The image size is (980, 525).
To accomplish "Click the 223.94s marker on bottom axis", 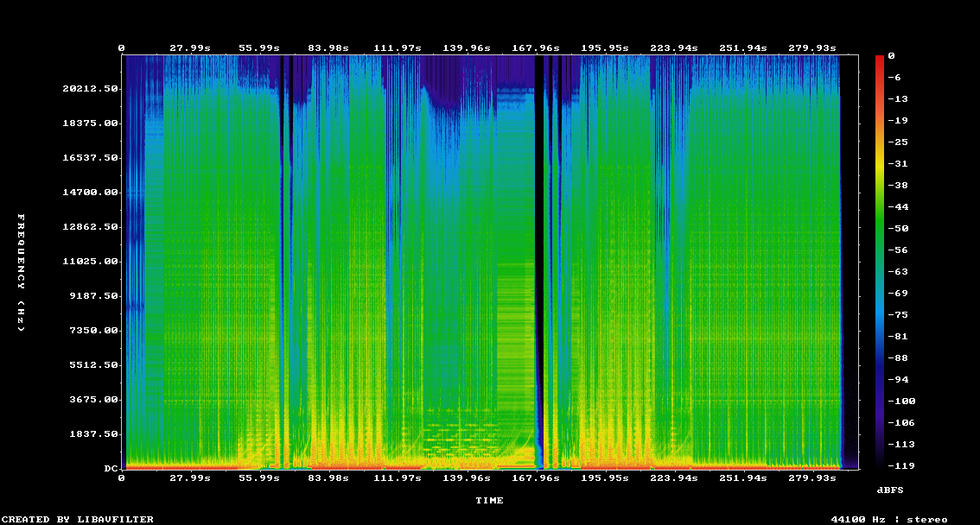I will (x=674, y=478).
